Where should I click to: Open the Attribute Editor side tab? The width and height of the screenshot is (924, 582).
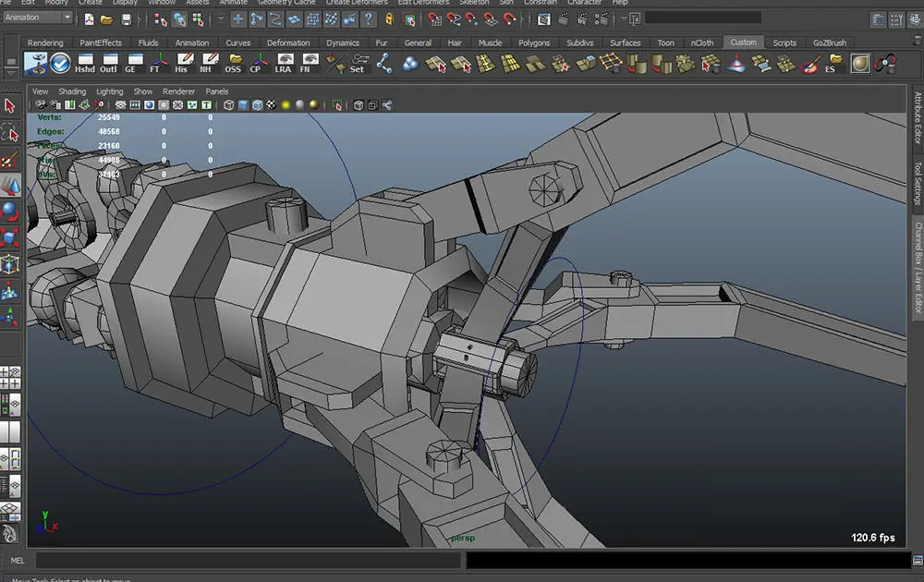tap(918, 118)
